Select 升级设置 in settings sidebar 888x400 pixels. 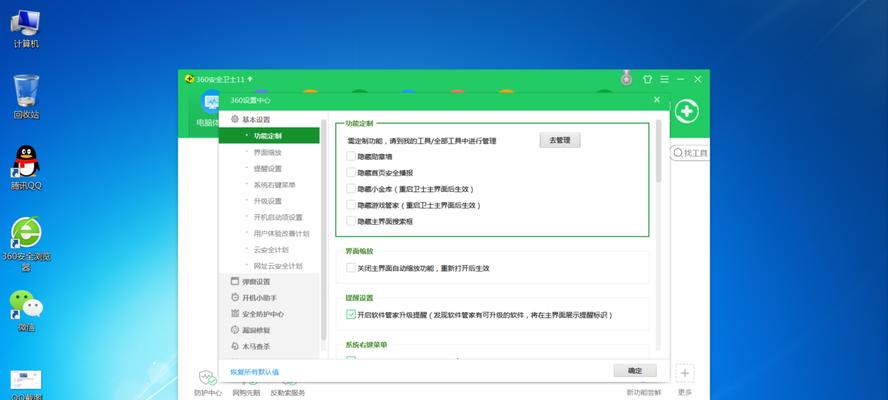click(x=270, y=201)
